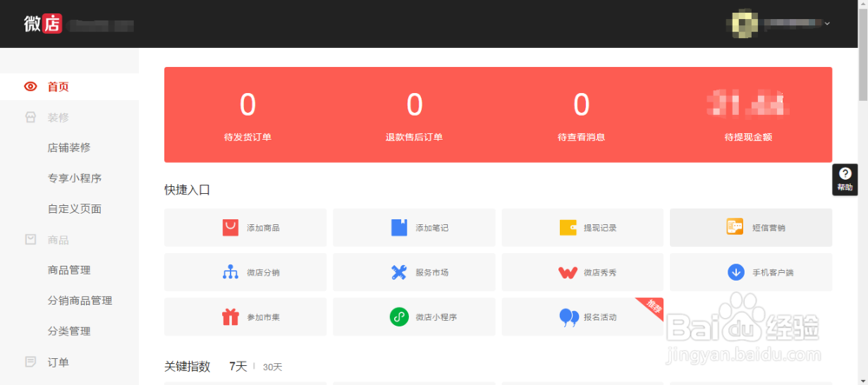868x385 pixels.
Task: View 待提现金额 amount
Action: tap(748, 104)
